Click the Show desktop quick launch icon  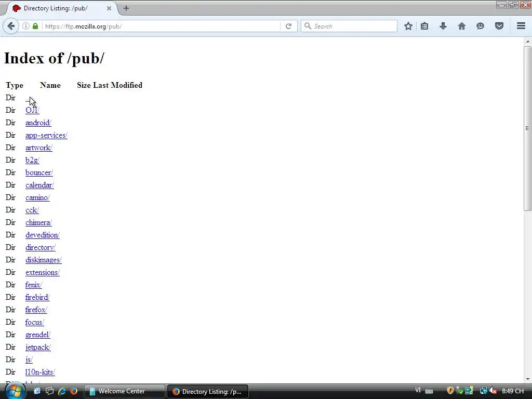[37, 391]
